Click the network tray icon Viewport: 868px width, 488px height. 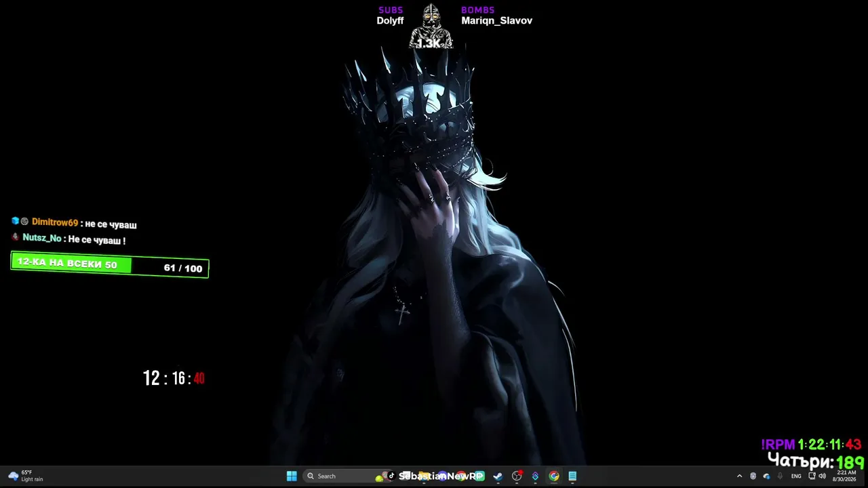point(812,476)
